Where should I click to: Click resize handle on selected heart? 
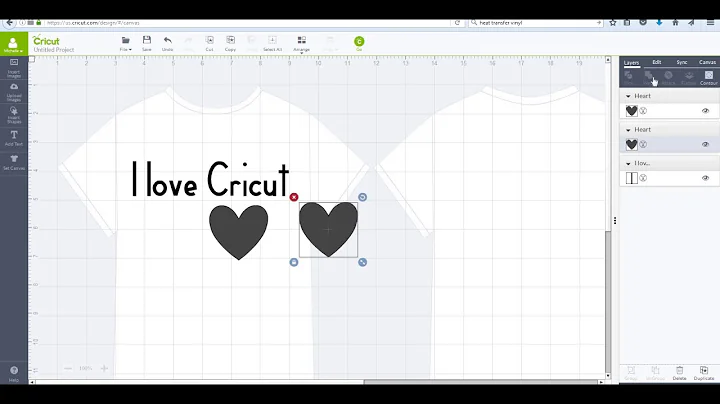(x=362, y=262)
